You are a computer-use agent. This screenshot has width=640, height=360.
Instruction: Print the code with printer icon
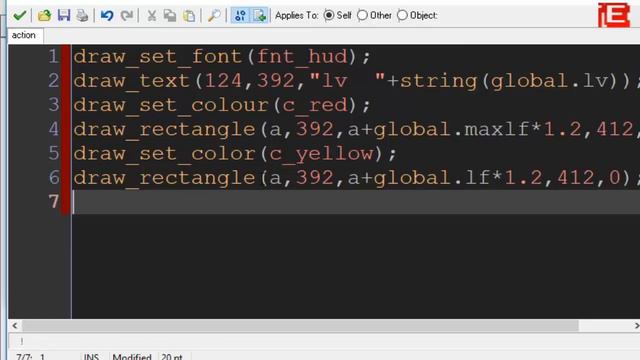point(82,16)
